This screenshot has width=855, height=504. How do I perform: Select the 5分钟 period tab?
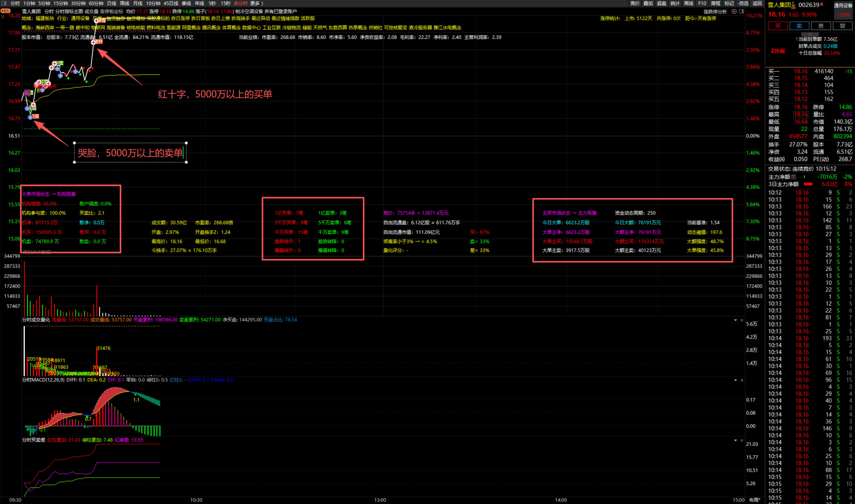point(44,3)
